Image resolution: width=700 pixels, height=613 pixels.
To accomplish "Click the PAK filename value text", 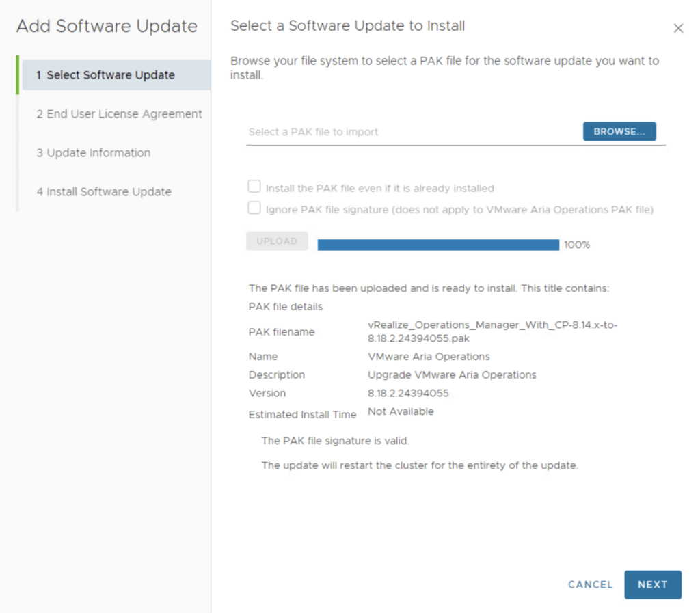I will point(492,331).
